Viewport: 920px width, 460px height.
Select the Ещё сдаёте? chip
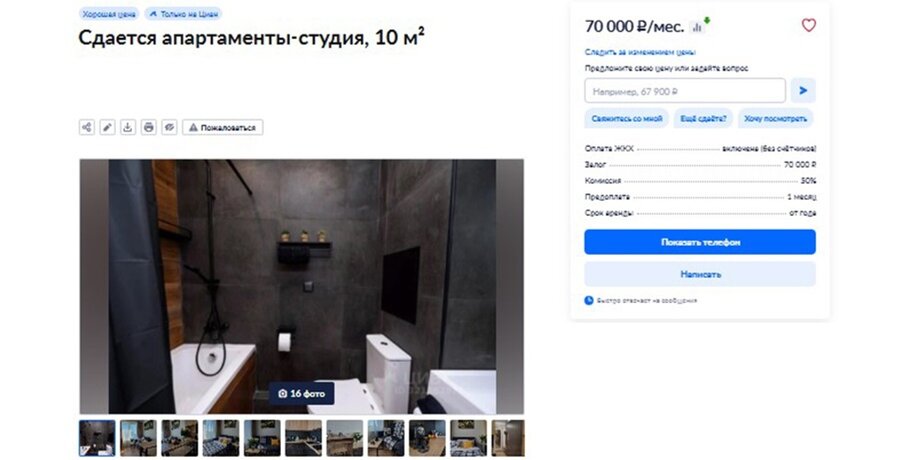click(x=703, y=119)
